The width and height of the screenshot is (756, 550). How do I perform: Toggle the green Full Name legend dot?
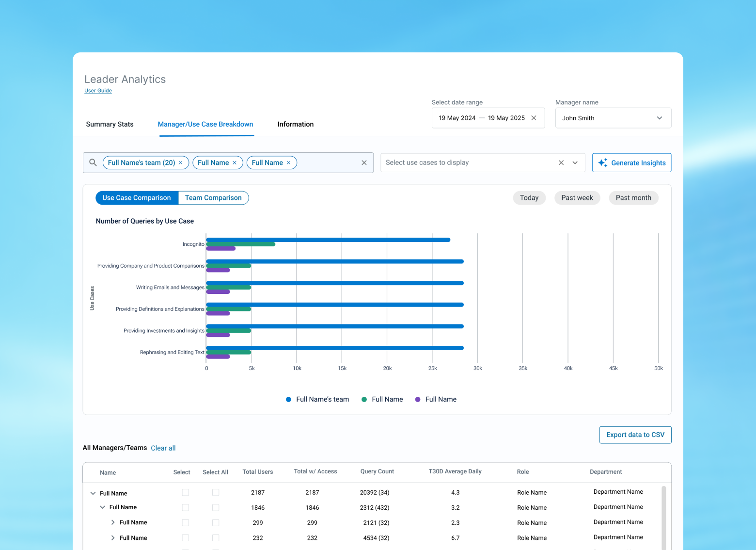364,399
